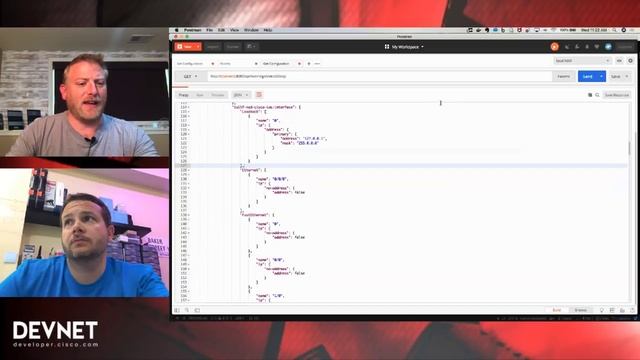This screenshot has width=640, height=360.
Task: Open the Runner from the header
Action: [x=233, y=47]
